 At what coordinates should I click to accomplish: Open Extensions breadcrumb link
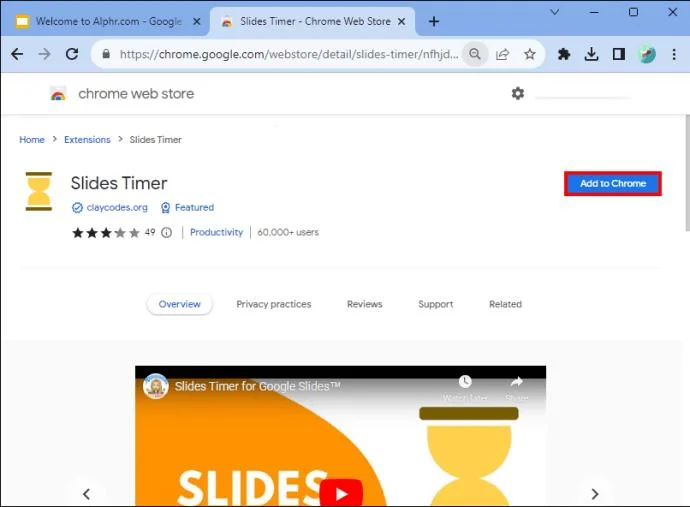(x=87, y=140)
